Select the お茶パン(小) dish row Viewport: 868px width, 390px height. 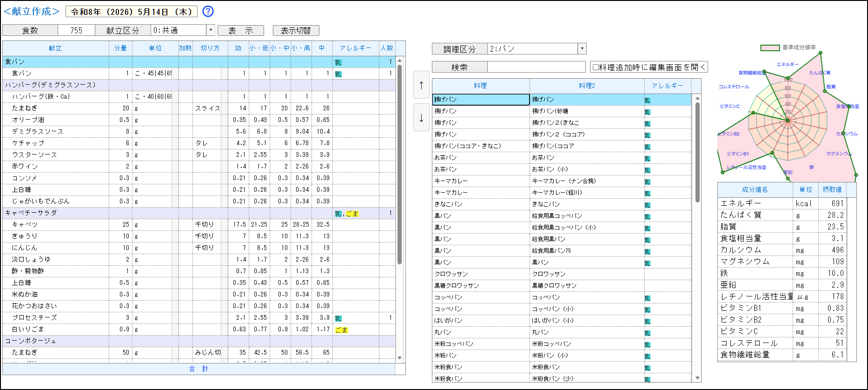click(562, 169)
